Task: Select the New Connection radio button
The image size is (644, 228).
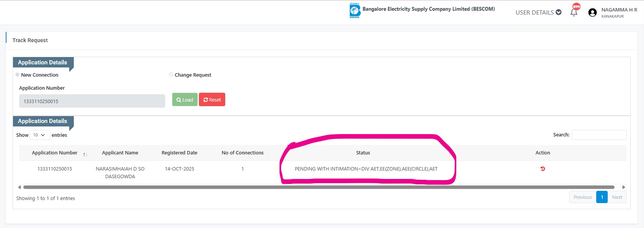Action: 18,75
